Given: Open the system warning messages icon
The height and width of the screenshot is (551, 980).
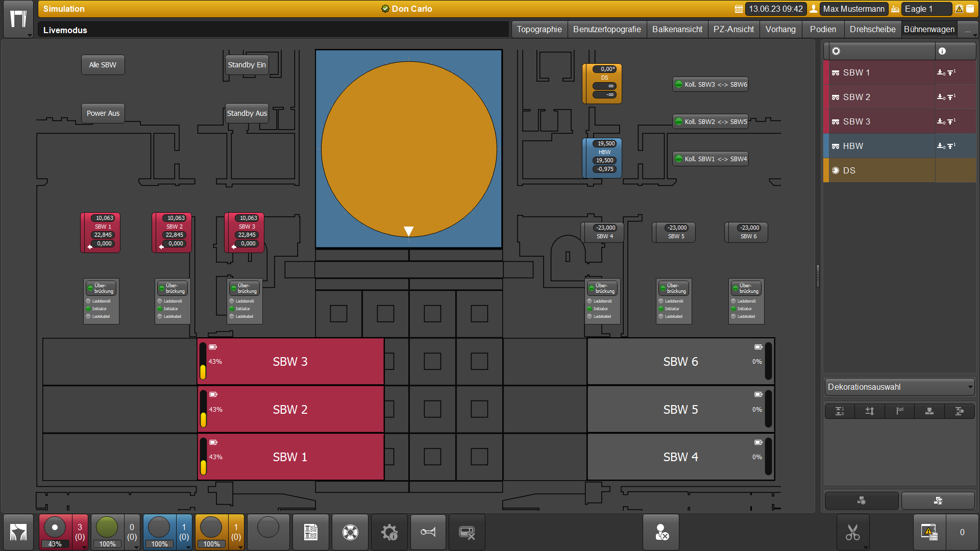Looking at the screenshot, I should tap(929, 532).
